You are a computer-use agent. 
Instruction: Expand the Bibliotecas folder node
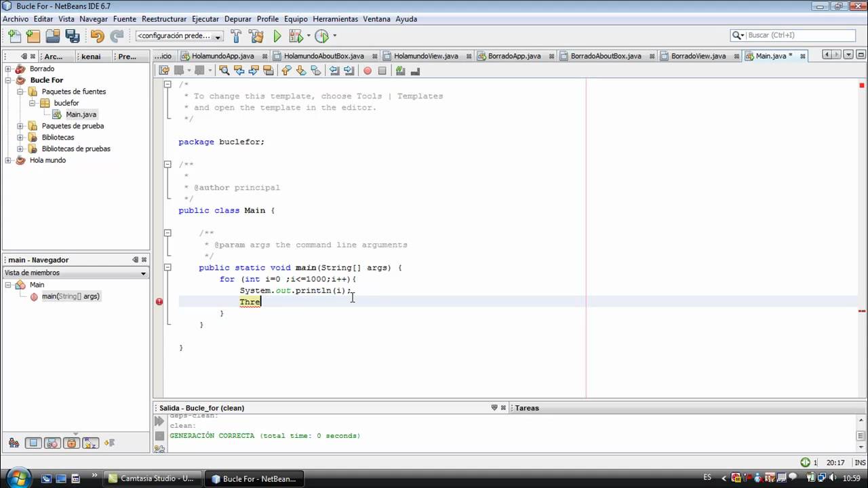[20, 137]
